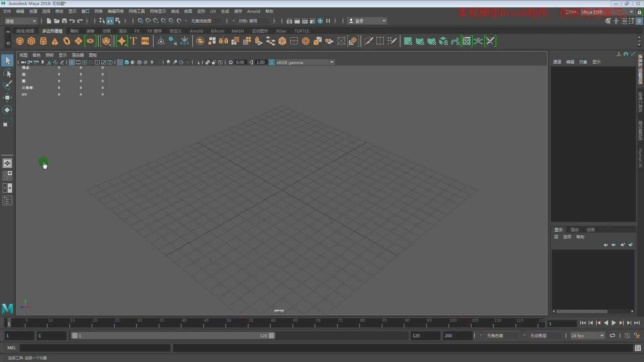Switch to the Arnold shelf tab

[x=196, y=31]
